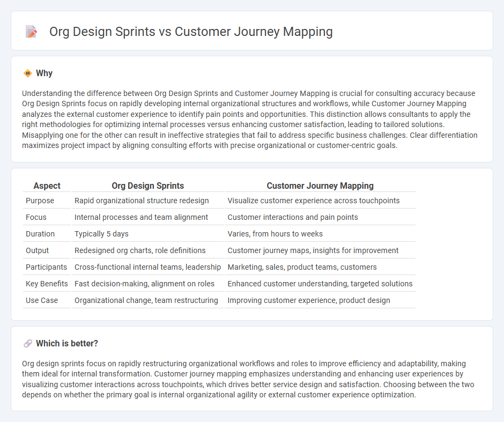The height and width of the screenshot is (422, 504).
Task: Click the cell Varies, from hours to weeks
Action: click(x=320, y=234)
